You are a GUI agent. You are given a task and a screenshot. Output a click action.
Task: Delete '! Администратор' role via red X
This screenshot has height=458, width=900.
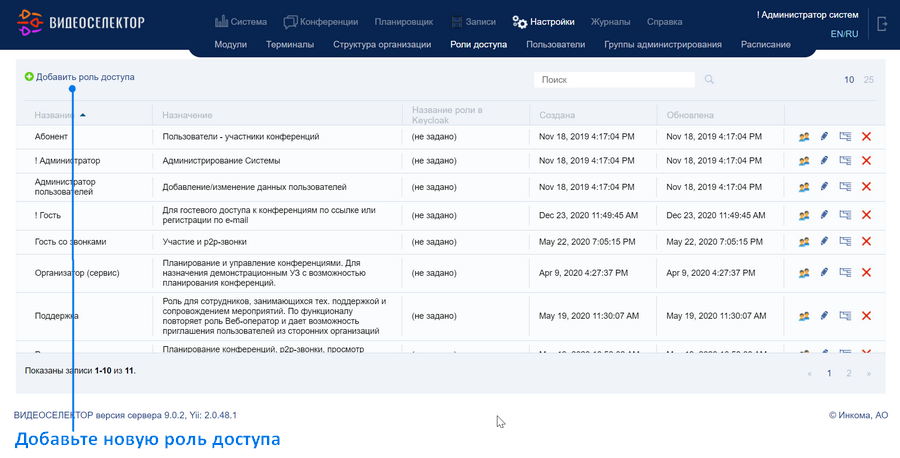coord(866,161)
